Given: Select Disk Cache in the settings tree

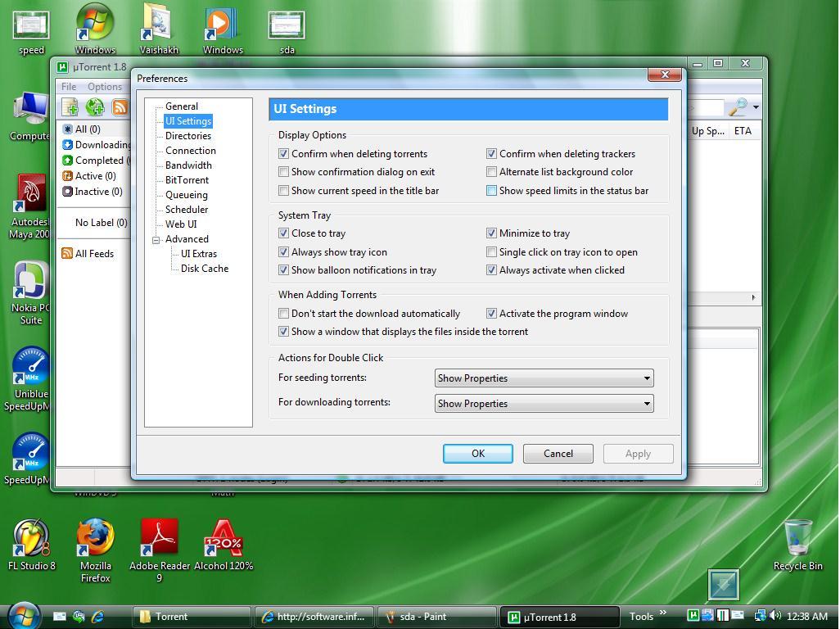Looking at the screenshot, I should pyautogui.click(x=204, y=268).
